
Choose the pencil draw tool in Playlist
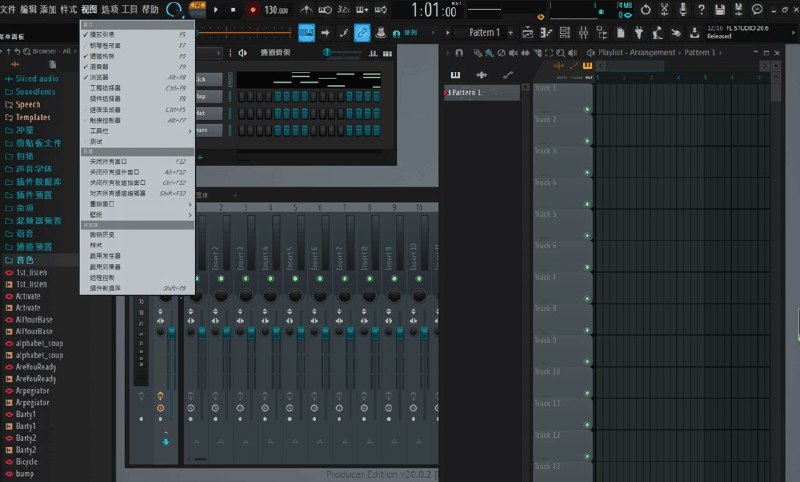[478, 53]
